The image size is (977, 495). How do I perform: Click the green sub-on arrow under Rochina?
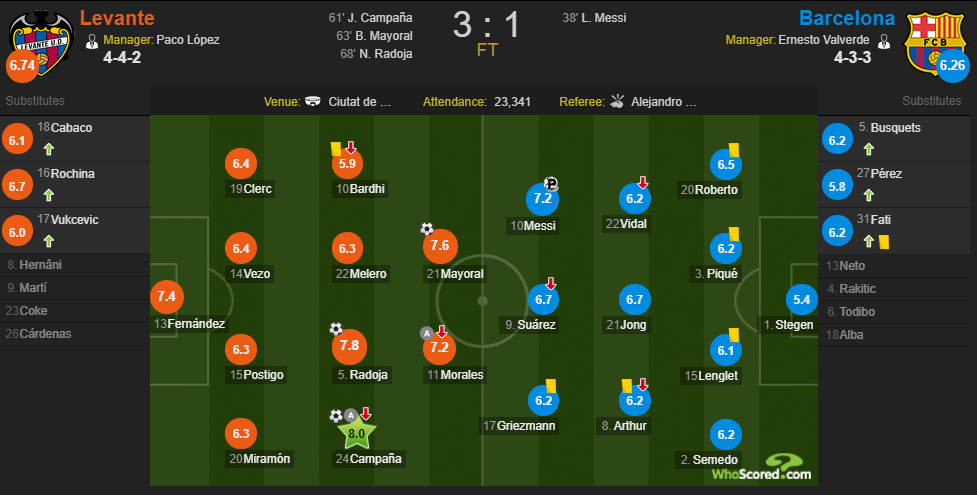(49, 195)
